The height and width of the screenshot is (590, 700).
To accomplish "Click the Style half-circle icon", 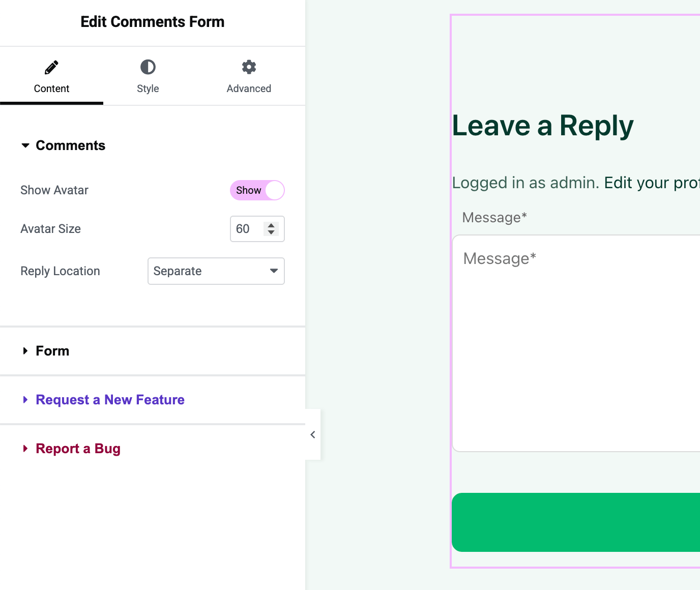I will tap(148, 67).
